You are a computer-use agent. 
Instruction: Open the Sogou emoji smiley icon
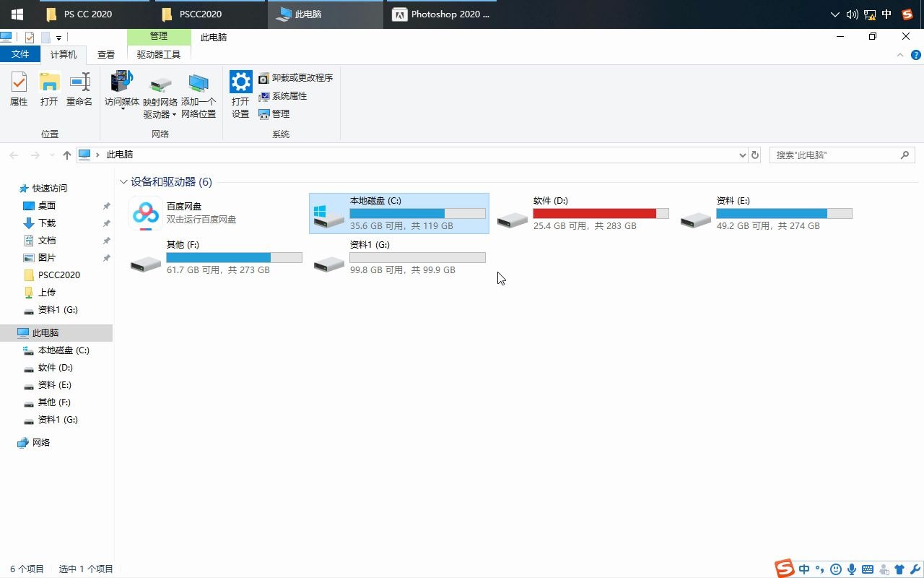click(836, 569)
